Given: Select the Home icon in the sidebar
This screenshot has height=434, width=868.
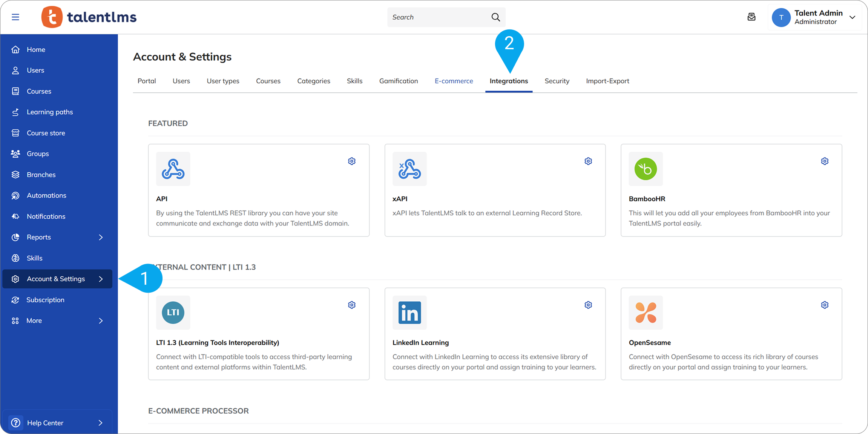Looking at the screenshot, I should (x=15, y=49).
